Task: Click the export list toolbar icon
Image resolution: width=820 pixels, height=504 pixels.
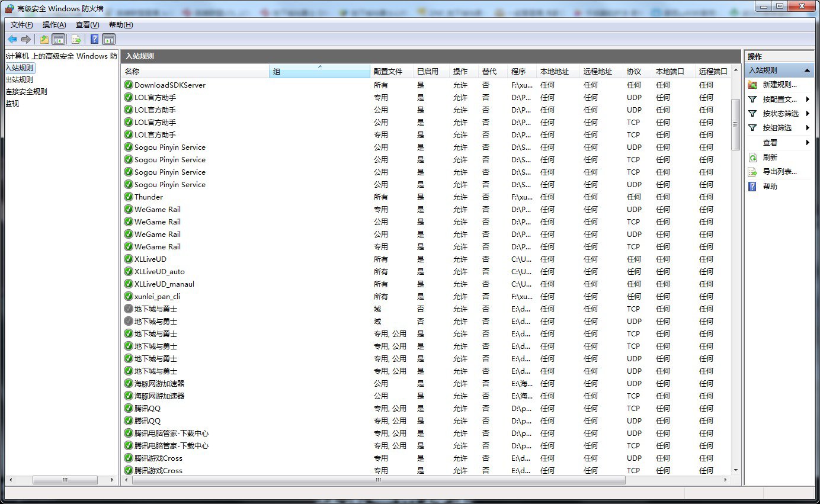Action: pyautogui.click(x=76, y=40)
